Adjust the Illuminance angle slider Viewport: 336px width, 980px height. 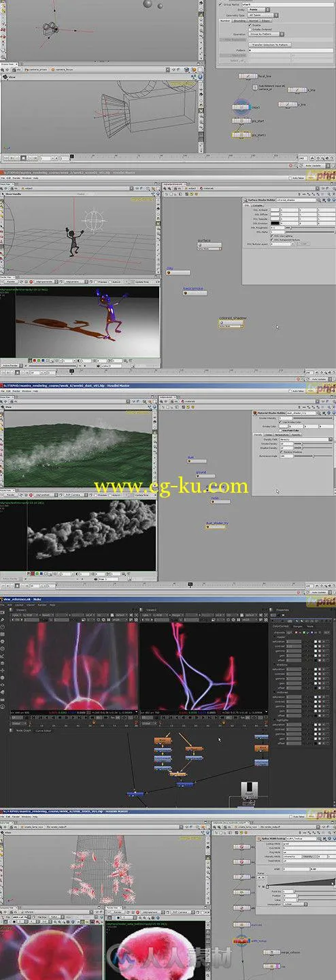click(314, 456)
